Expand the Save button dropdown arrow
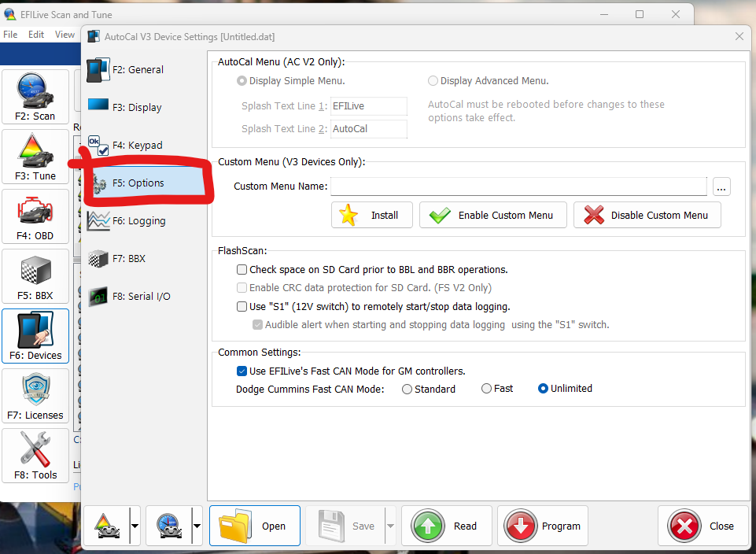Viewport: 756px width, 554px height. tap(390, 526)
